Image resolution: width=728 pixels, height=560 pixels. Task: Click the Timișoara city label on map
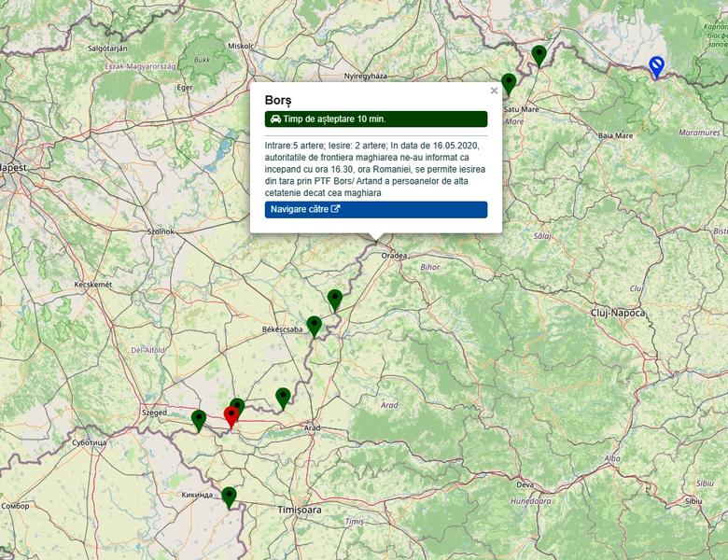click(x=299, y=511)
